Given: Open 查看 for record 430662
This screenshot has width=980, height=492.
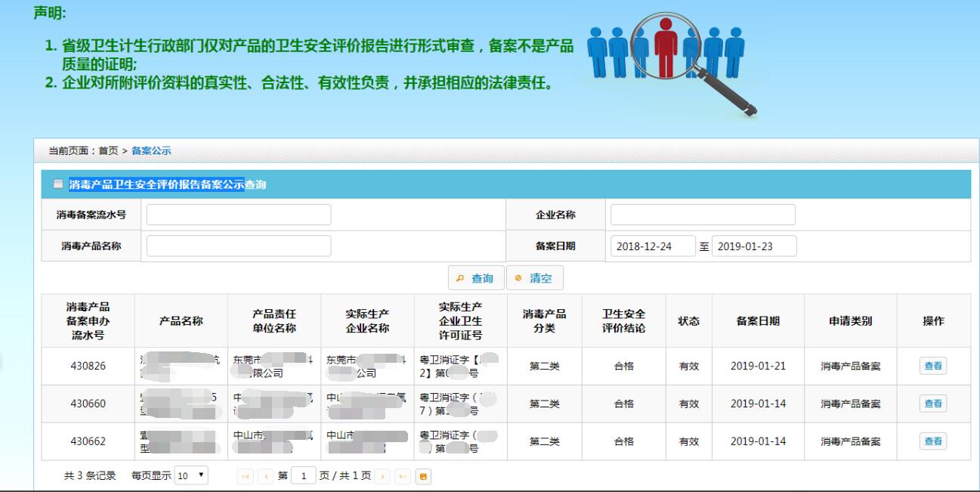Looking at the screenshot, I should pyautogui.click(x=933, y=441).
